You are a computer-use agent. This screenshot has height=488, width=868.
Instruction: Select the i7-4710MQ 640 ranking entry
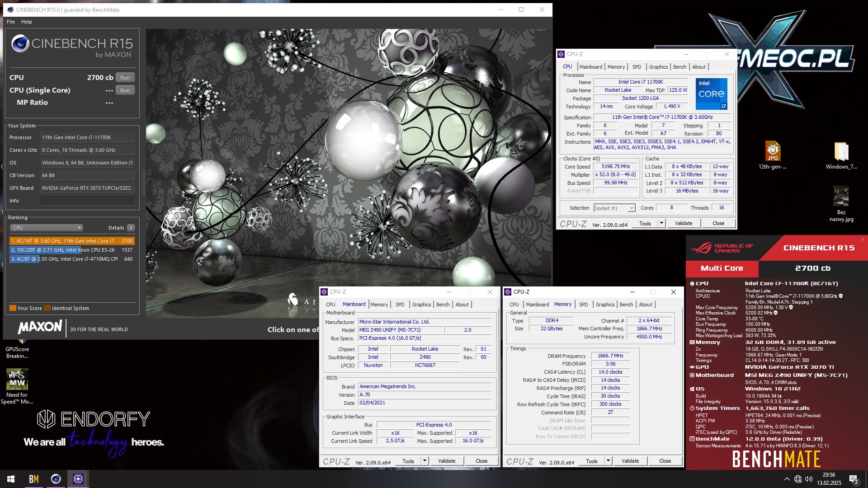pos(72,259)
